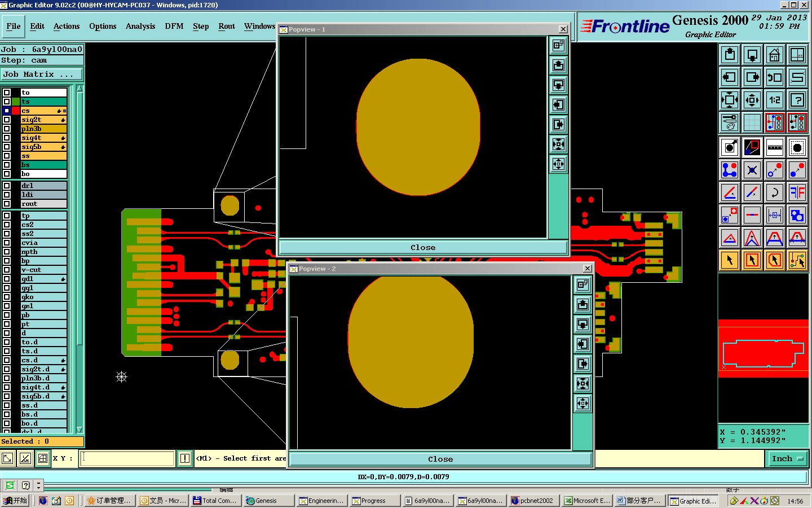
Task: Focus the X Y coordinate input field
Action: click(x=128, y=458)
